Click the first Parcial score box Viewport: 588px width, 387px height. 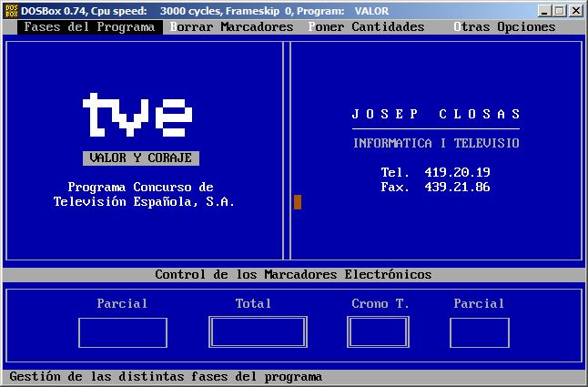(x=123, y=332)
